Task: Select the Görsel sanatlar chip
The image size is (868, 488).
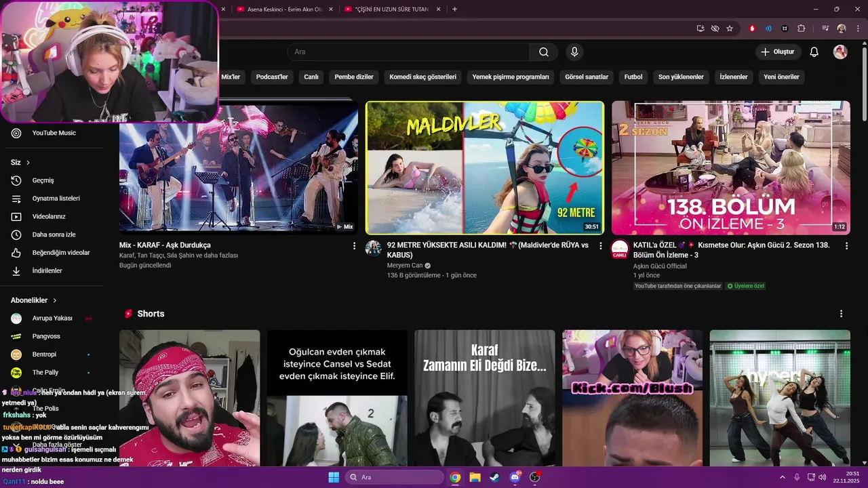Action: click(x=587, y=77)
